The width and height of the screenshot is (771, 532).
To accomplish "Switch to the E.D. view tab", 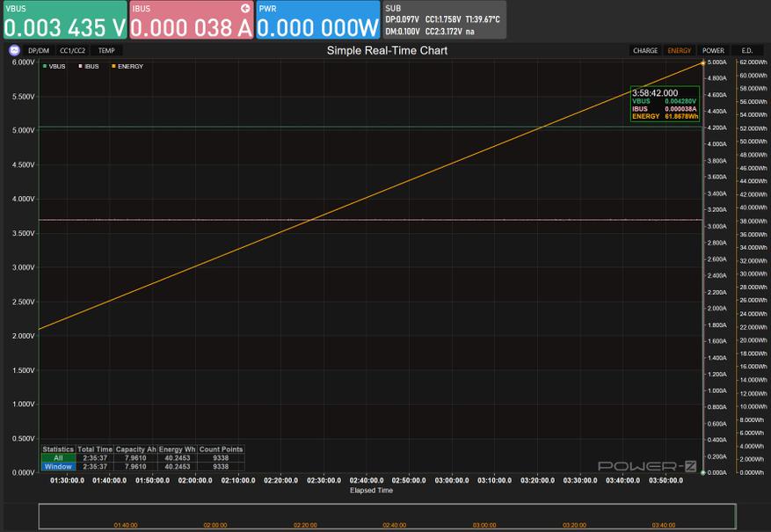I will pyautogui.click(x=747, y=51).
